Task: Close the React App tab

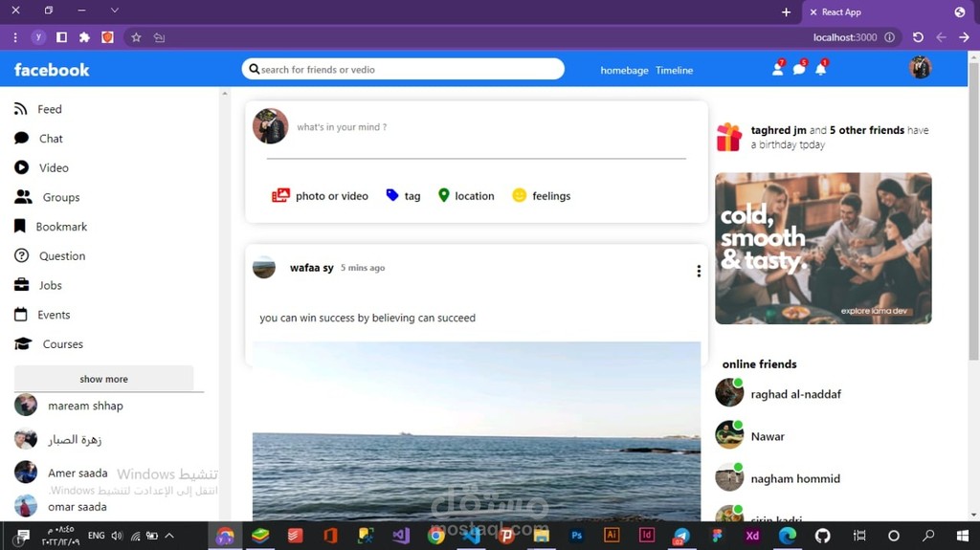Action: tap(813, 11)
